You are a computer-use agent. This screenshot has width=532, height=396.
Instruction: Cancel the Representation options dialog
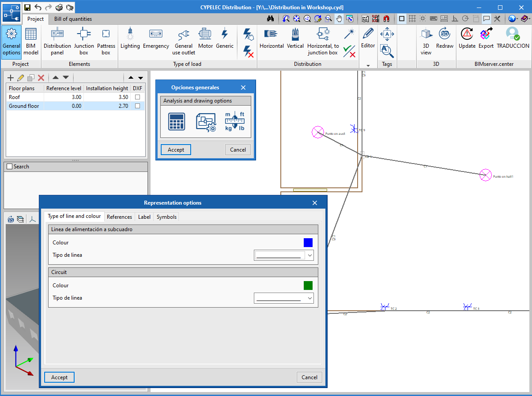pyautogui.click(x=309, y=377)
